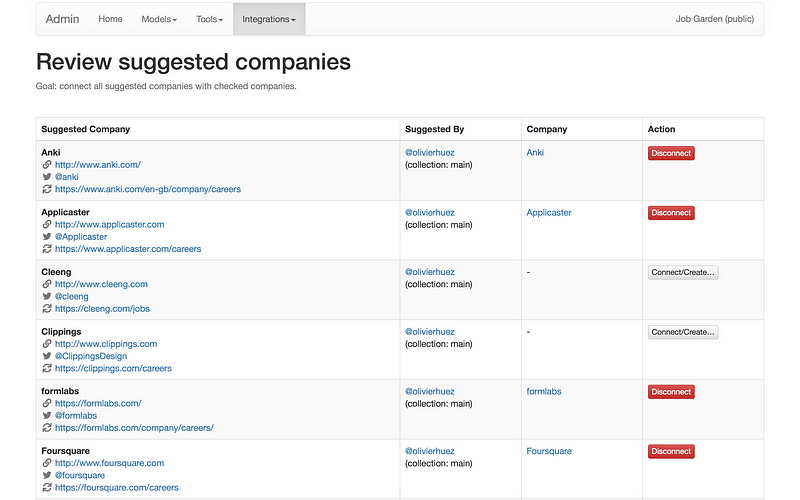The height and width of the screenshot is (500, 800).
Task: Open the Applicaster link in Company column
Action: [549, 212]
